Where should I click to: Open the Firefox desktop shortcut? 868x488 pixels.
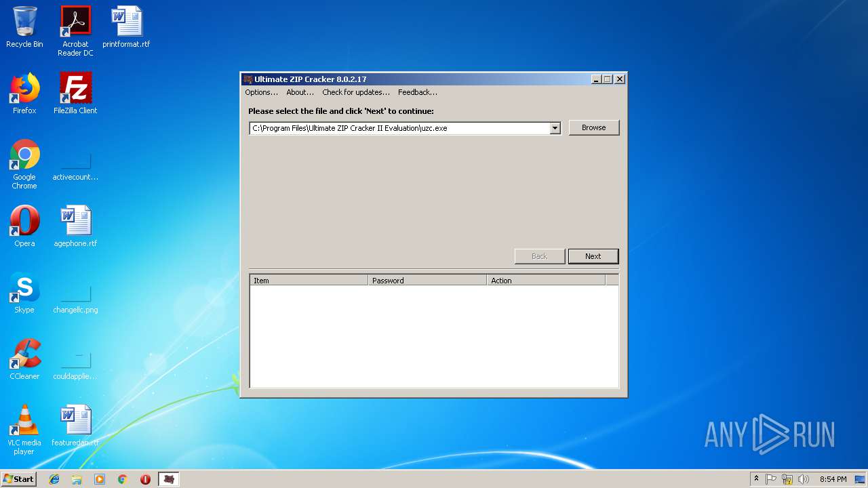(x=24, y=94)
